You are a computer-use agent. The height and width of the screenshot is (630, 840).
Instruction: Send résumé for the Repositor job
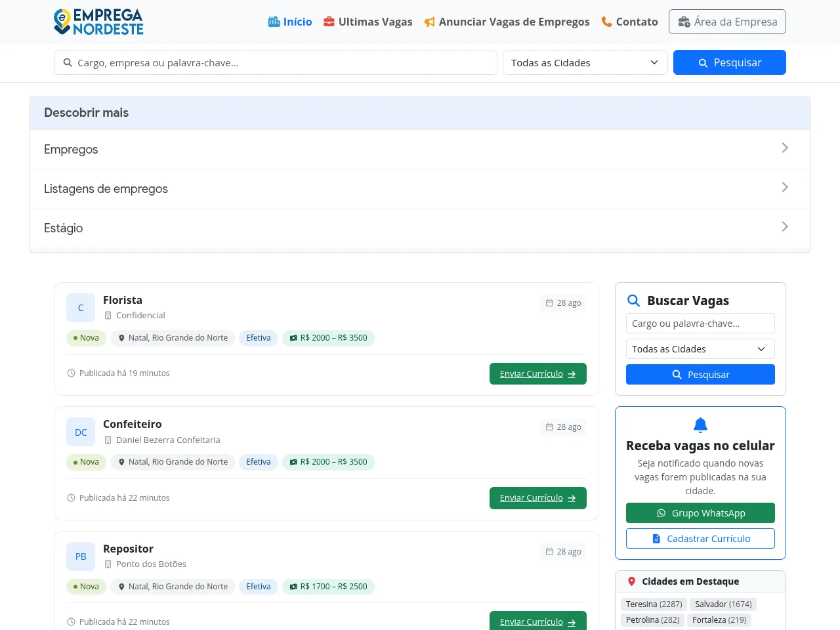coord(538,621)
